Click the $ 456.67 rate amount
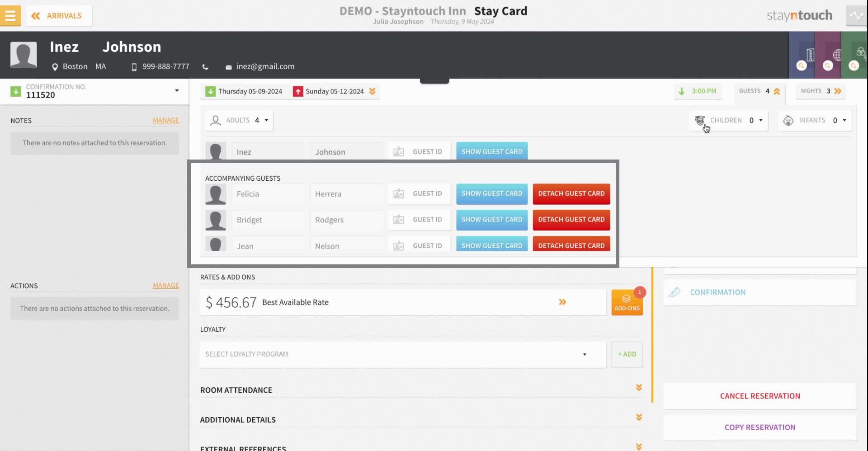Image resolution: width=868 pixels, height=451 pixels. click(x=231, y=302)
